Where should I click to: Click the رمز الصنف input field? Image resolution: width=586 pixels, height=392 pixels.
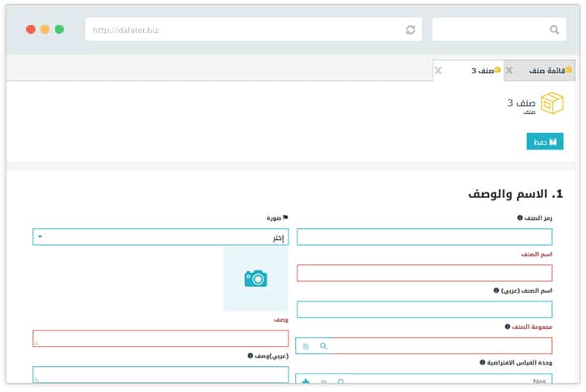point(424,237)
